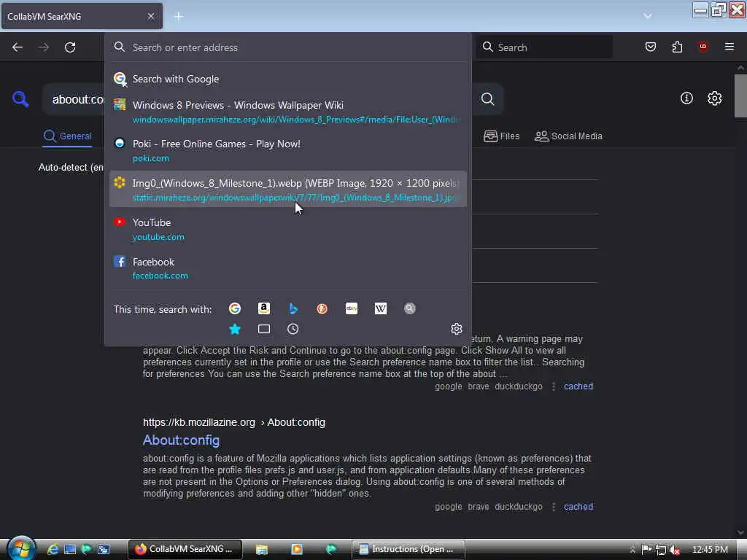Open the Facebook suggestion
747x560 pixels.
[287, 268]
